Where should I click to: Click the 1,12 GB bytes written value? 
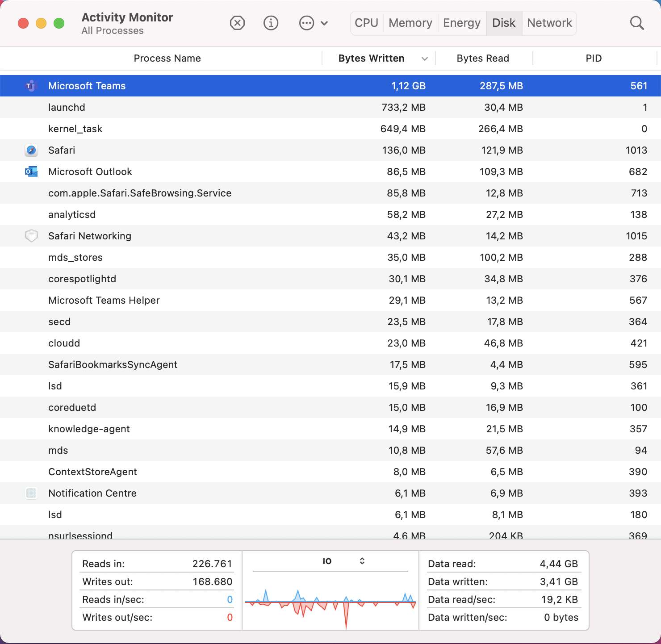[x=408, y=86]
